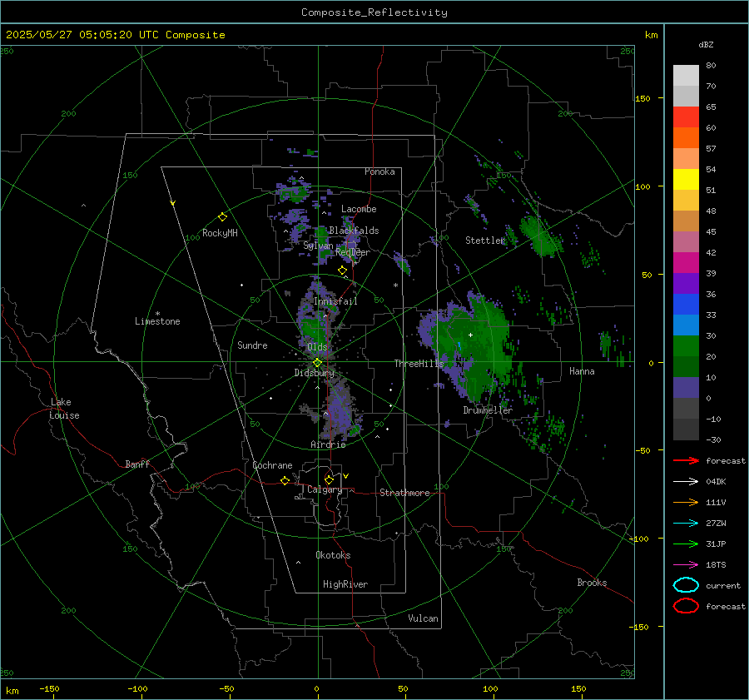Select the orange 111V arrow icon

pyautogui.click(x=686, y=502)
